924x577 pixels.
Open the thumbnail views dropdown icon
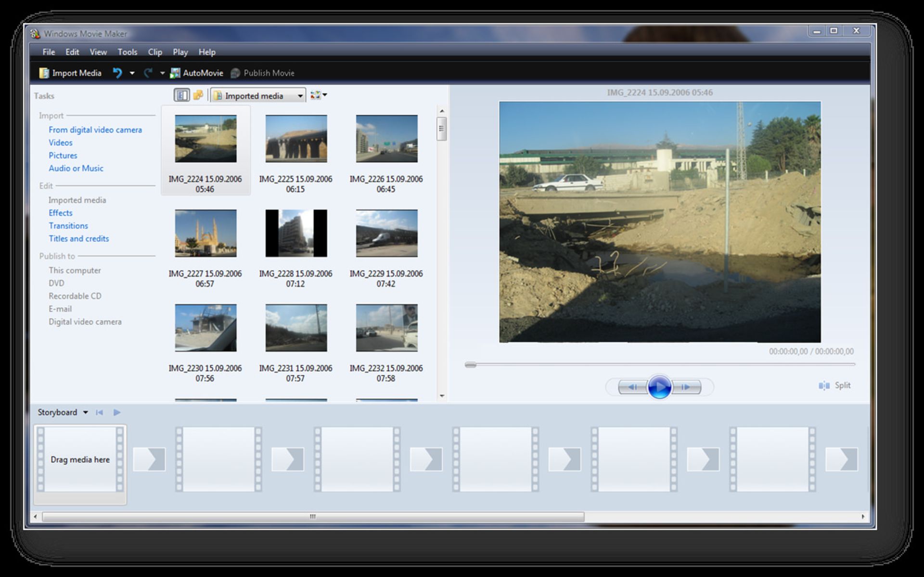tap(319, 95)
